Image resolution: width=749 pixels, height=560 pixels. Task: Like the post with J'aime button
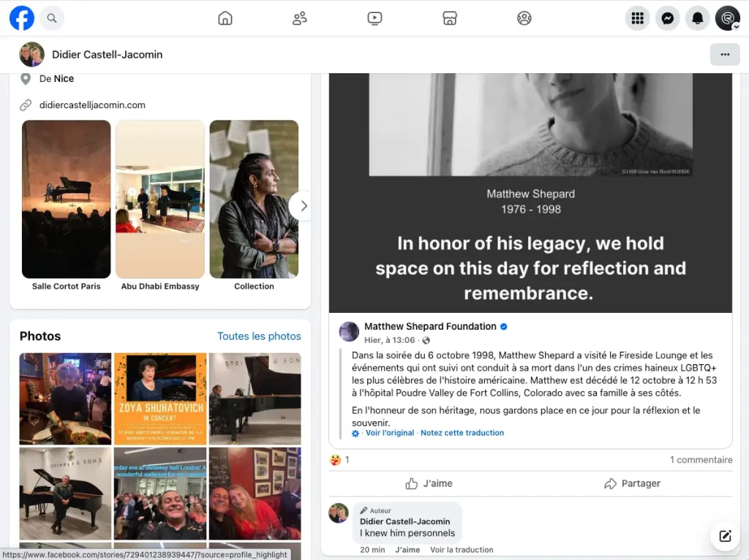coord(429,483)
